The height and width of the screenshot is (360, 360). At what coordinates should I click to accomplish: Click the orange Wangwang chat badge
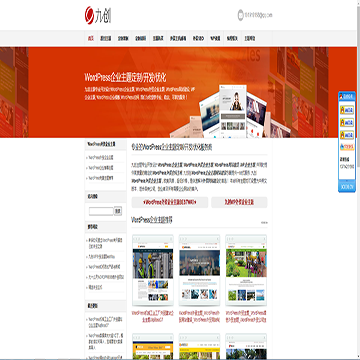pos(347,147)
